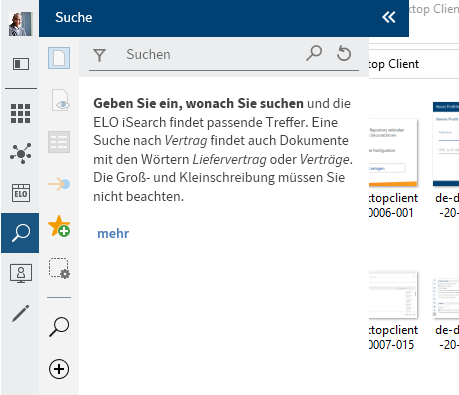Select the bottom-left document thumbnail
The width and height of the screenshot is (459, 395).
coord(393,295)
